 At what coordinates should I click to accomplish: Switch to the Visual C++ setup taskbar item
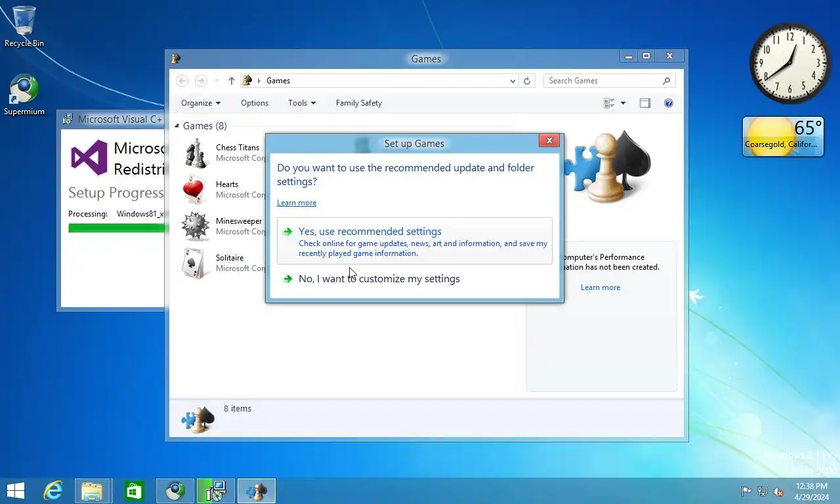click(x=216, y=491)
